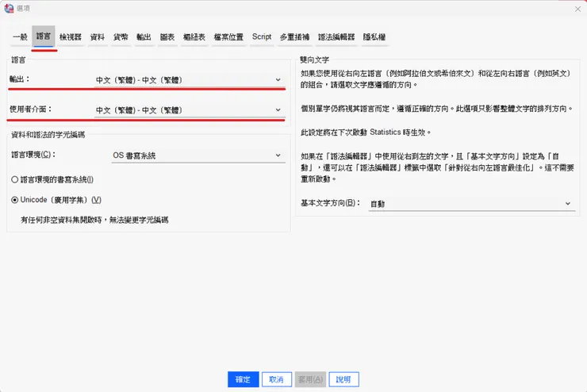Switch to the 圖表 tab
This screenshot has height=392, width=587.
tap(167, 37)
